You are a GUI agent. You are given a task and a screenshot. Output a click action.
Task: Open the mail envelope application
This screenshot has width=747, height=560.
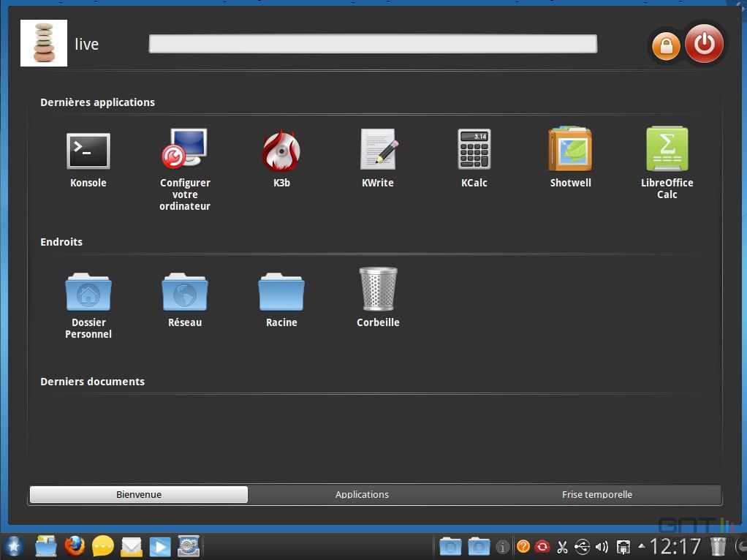(x=132, y=547)
